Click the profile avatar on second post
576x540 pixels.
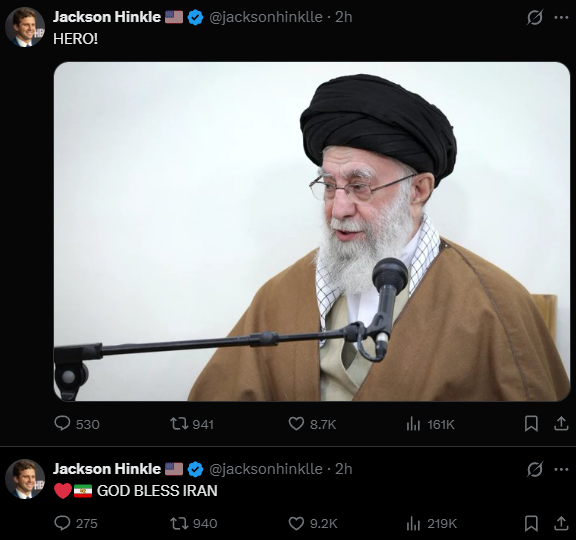(25, 479)
